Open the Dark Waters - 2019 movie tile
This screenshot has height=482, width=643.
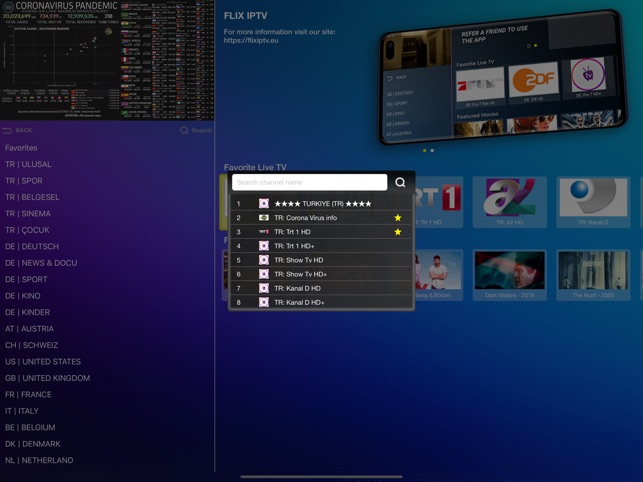click(x=509, y=275)
